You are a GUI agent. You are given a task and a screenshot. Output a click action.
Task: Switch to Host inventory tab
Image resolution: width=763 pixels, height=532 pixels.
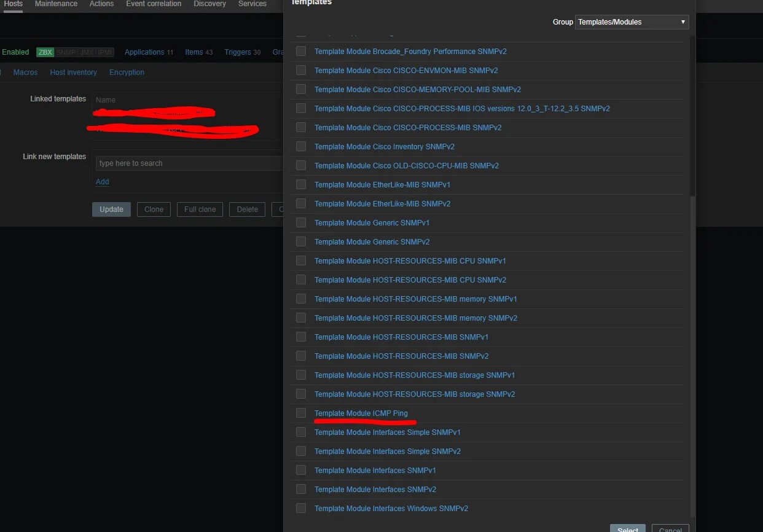73,72
